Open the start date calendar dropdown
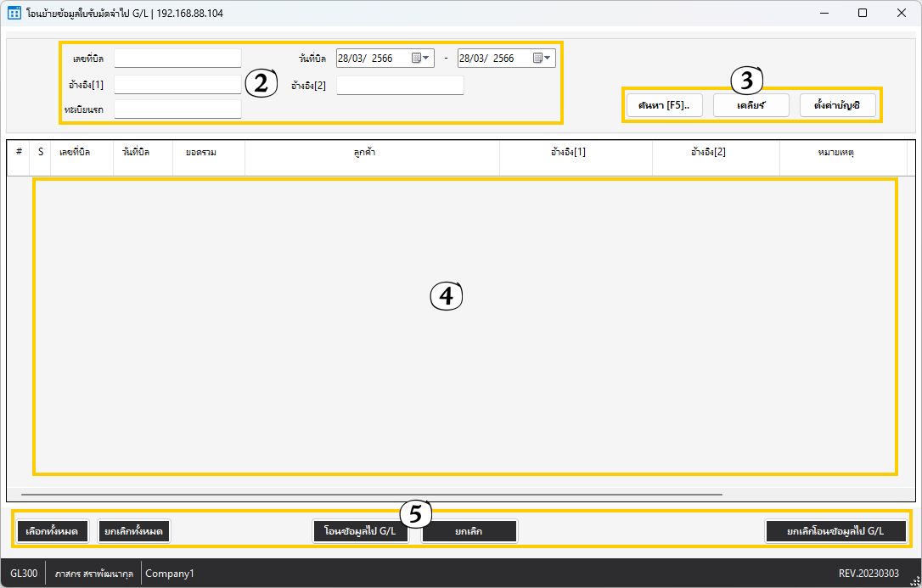This screenshot has height=588, width=922. [421, 59]
